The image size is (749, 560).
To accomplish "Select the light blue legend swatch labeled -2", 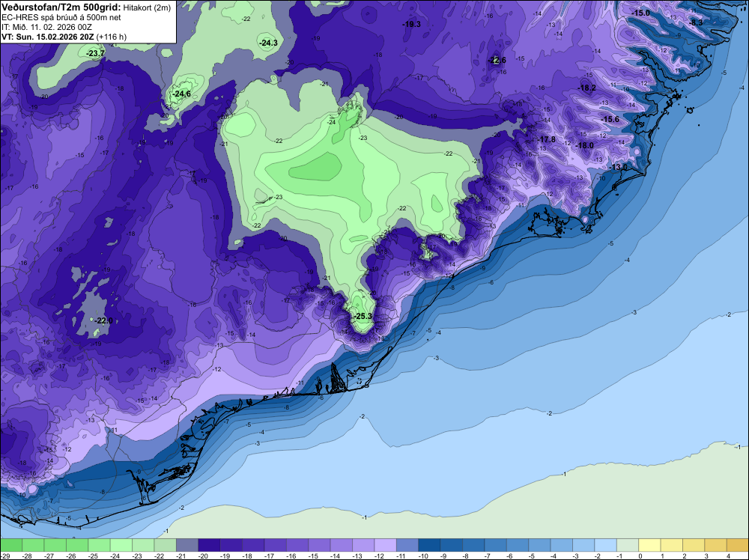I will tap(606, 545).
